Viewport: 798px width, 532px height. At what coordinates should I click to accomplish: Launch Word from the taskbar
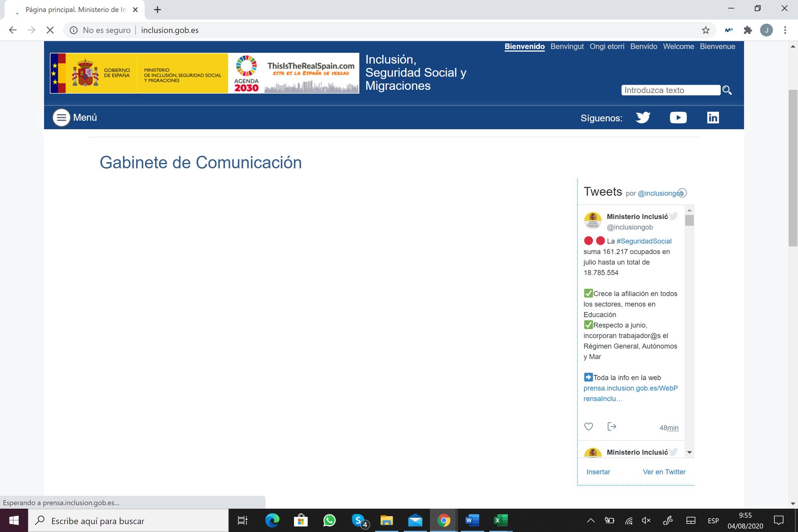tap(471, 520)
